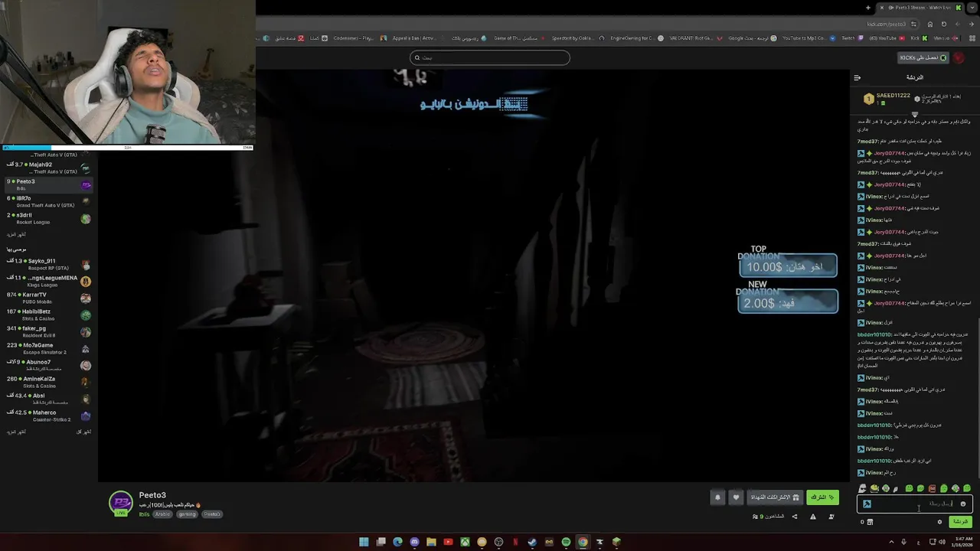The image size is (980, 551).
Task: Click the report warning triangle icon
Action: (813, 517)
